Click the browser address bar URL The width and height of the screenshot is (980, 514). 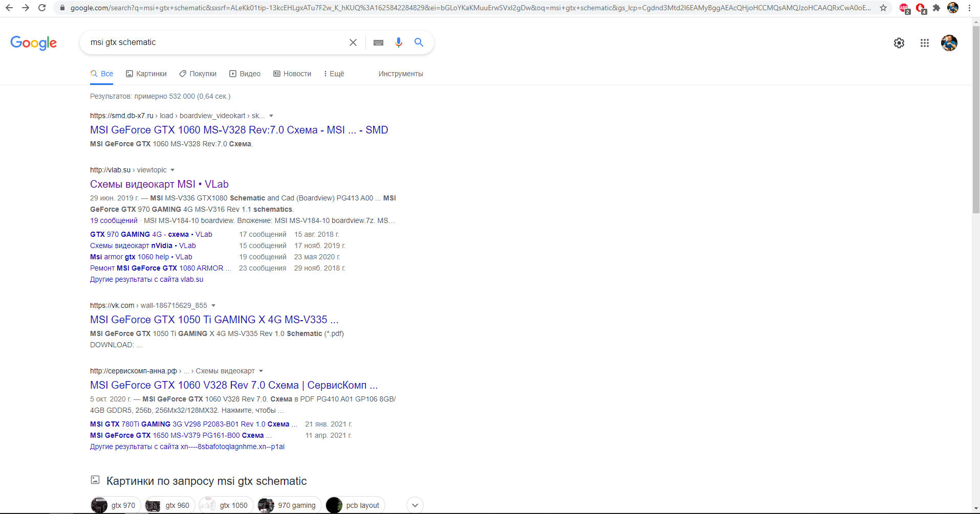pyautogui.click(x=471, y=8)
